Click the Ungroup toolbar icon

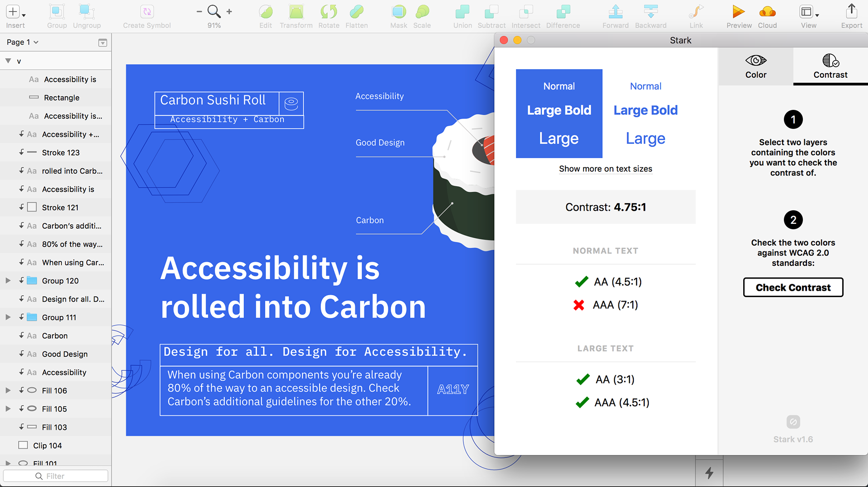pyautogui.click(x=87, y=12)
